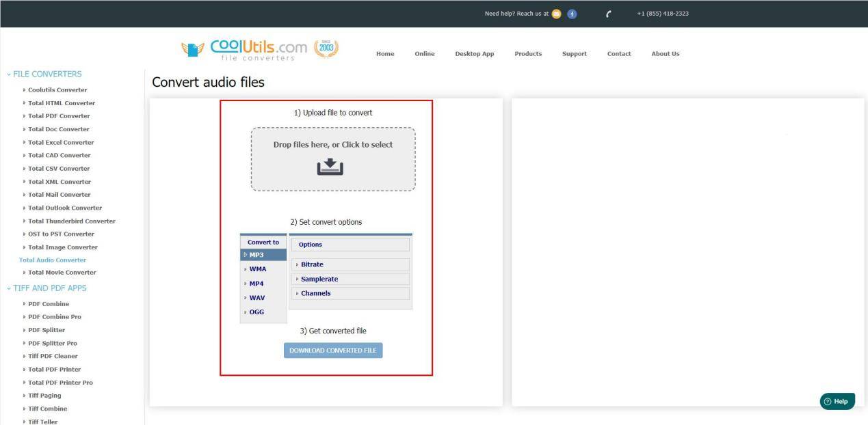Open Total PDF Converter link
868x425 pixels.
pyautogui.click(x=59, y=116)
